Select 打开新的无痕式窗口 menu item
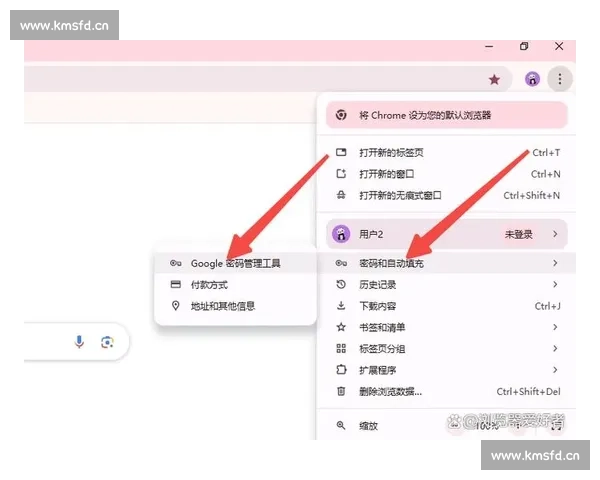The image size is (600, 480). pyautogui.click(x=447, y=195)
